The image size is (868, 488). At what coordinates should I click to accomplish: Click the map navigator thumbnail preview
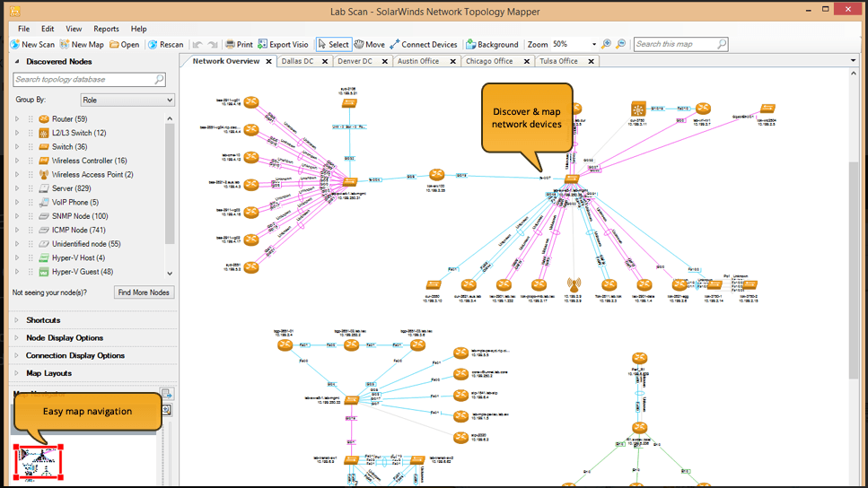37,462
